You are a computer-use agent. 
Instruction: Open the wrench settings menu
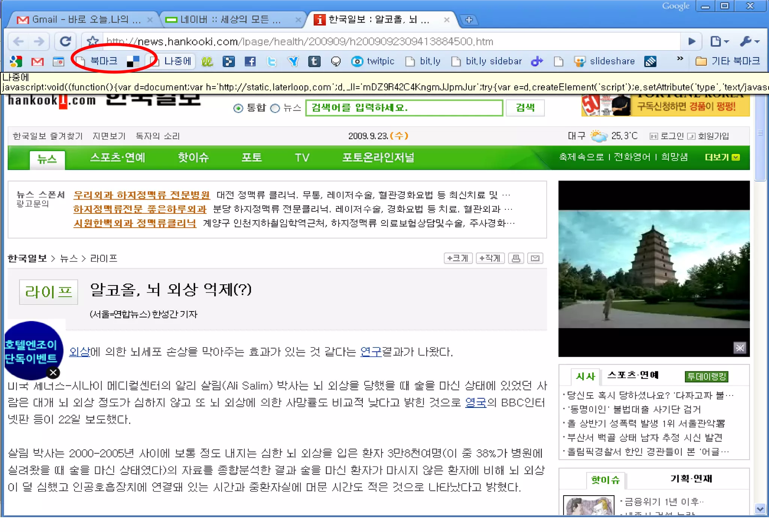(x=749, y=41)
